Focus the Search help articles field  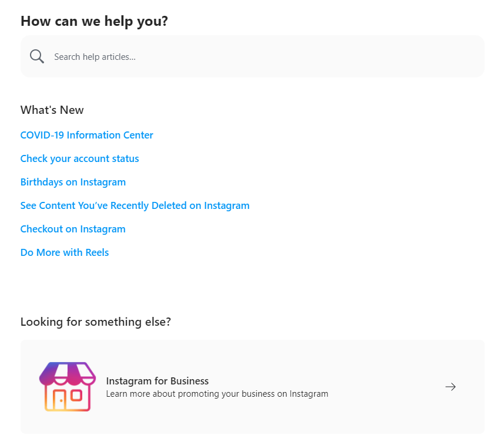[x=253, y=56]
